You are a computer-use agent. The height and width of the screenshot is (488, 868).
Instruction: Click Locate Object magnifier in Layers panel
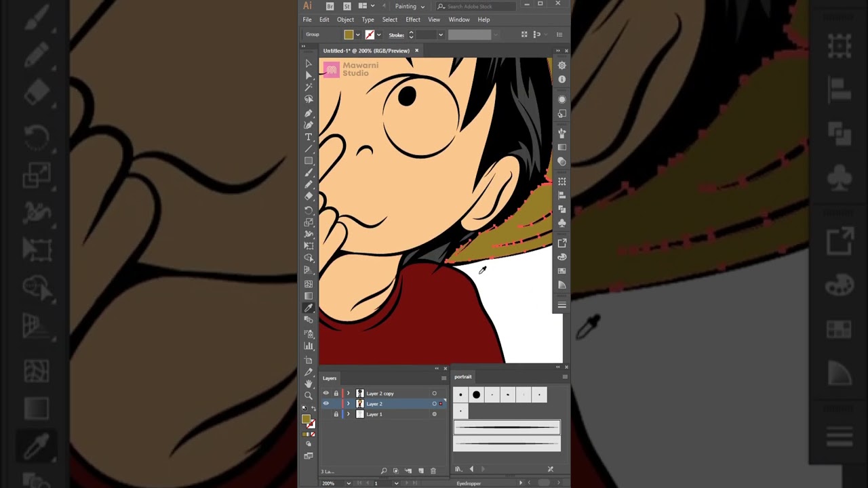(384, 470)
